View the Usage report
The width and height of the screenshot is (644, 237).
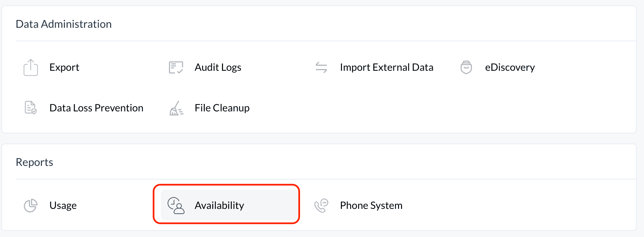63,206
